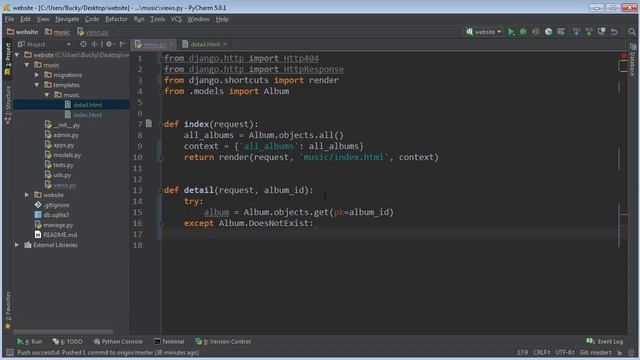The image size is (640, 360).
Task: Open the Event Log
Action: 605,341
